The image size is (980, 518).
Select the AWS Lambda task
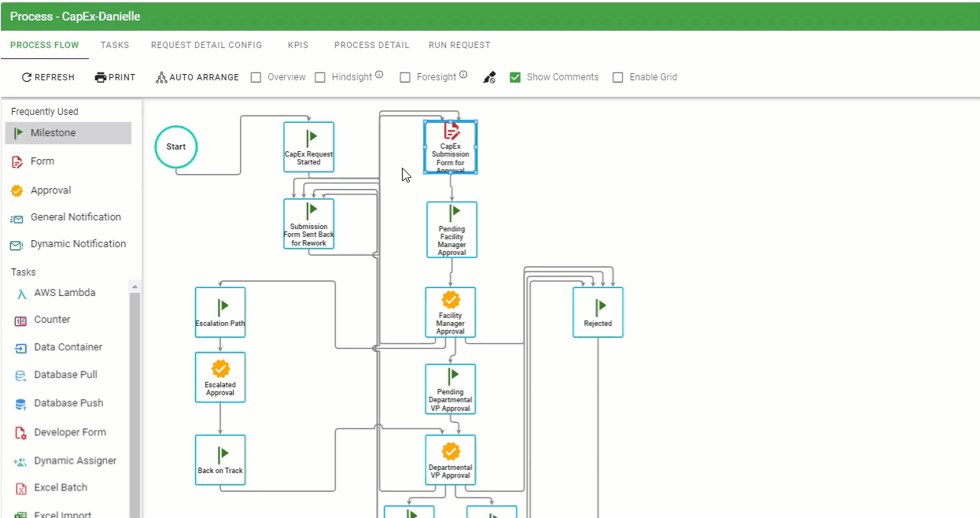64,293
